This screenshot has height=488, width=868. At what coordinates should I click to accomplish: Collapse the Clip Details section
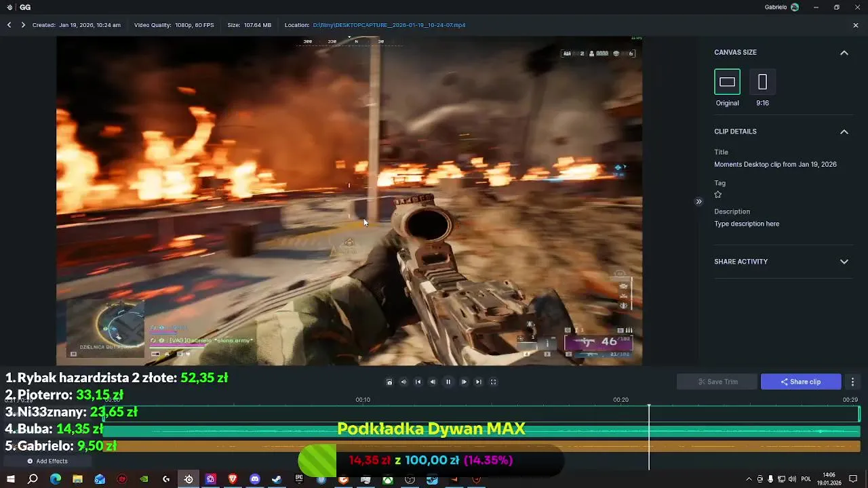point(844,131)
